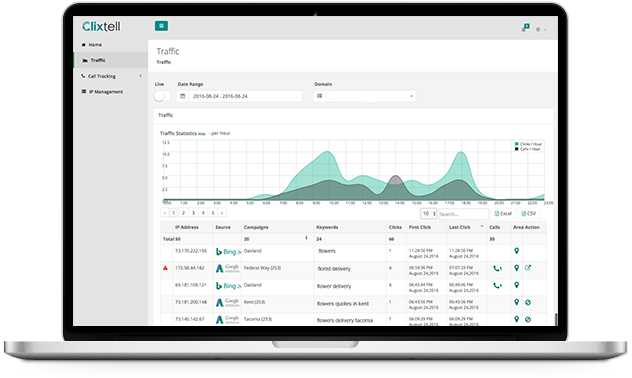Click the date range field 2016-08-24
632x378 pixels.
pyautogui.click(x=245, y=96)
